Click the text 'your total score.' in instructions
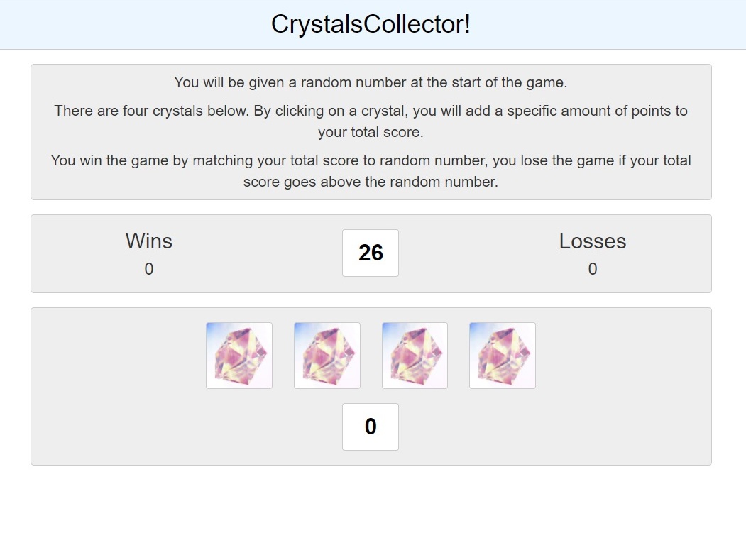This screenshot has height=560, width=746. 371,132
